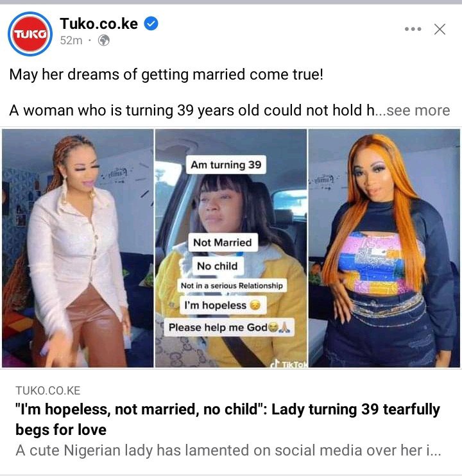Click the 'Not Married' caption label
462x476 pixels.
(x=223, y=242)
